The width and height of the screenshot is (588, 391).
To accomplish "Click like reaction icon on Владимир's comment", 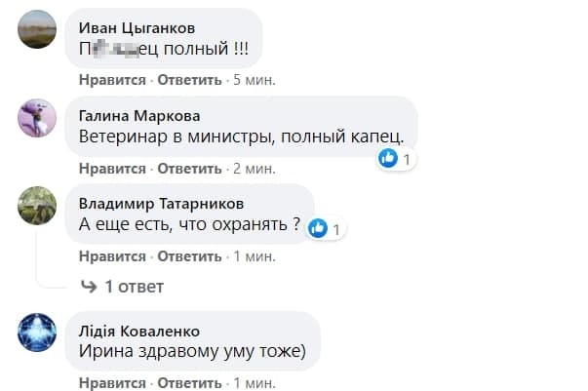I will tap(317, 229).
